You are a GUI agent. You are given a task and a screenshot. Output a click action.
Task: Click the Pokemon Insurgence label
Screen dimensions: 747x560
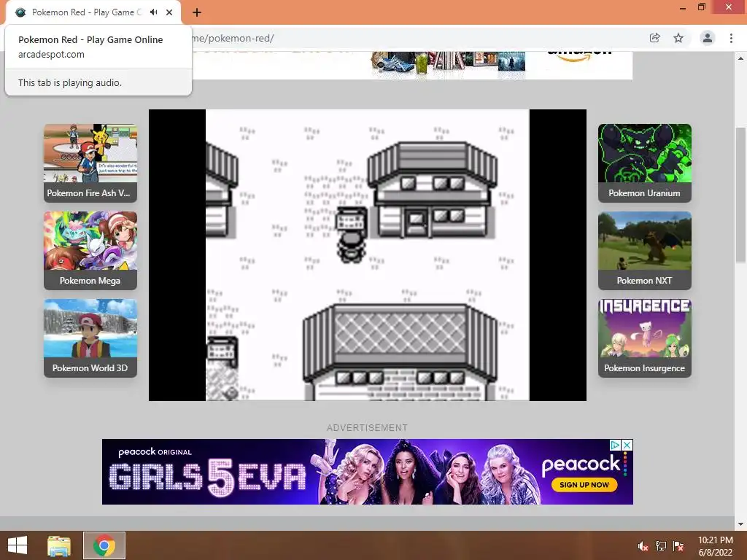(x=645, y=368)
